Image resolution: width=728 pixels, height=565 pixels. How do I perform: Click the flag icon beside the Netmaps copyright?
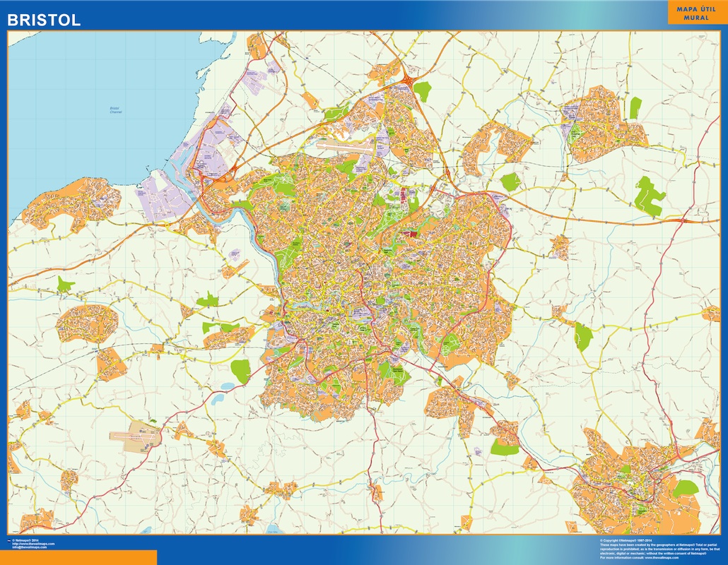coord(9,539)
